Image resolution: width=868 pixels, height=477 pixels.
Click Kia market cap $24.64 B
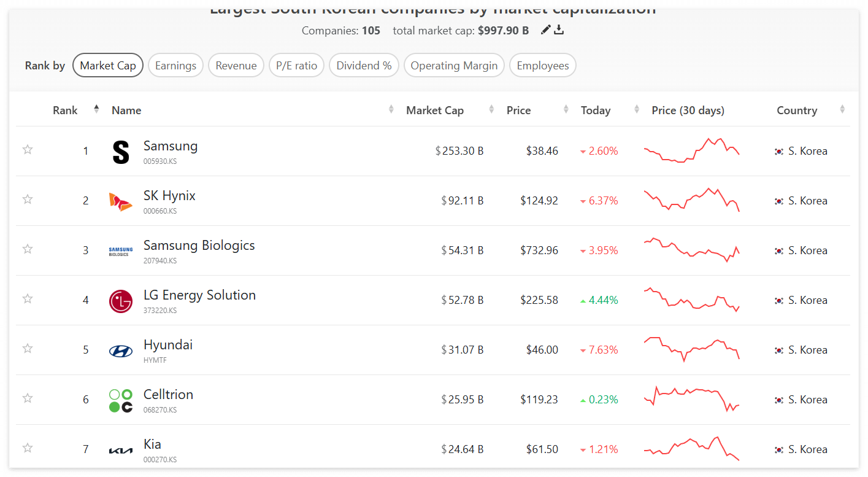[463, 449]
